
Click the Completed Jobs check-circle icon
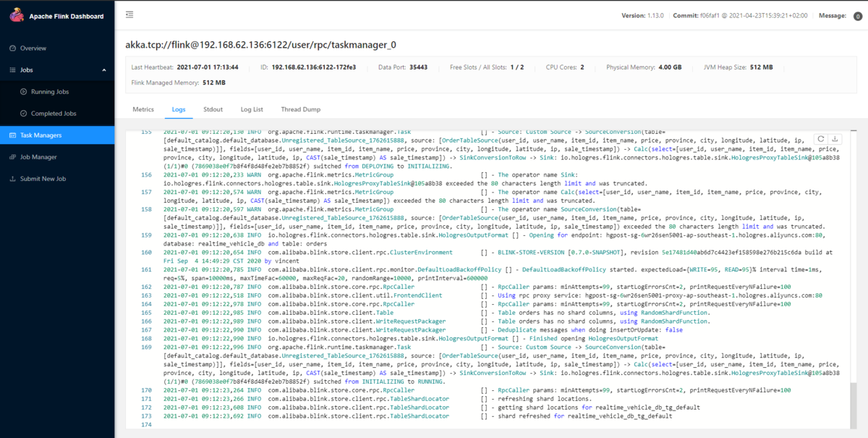(24, 114)
